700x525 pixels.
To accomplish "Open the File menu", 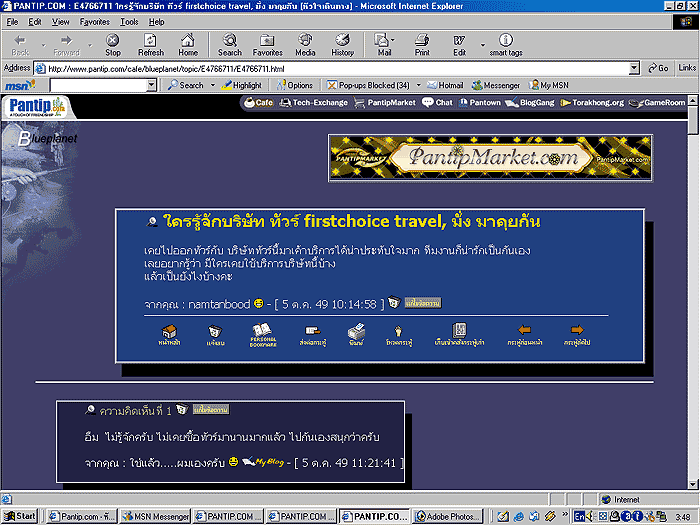I will click(12, 22).
